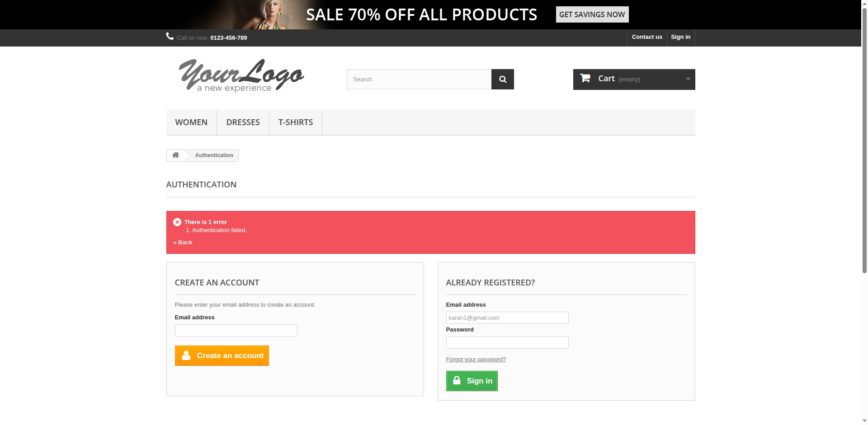Open the Women menu category
The width and height of the screenshot is (868, 425).
pyautogui.click(x=191, y=122)
